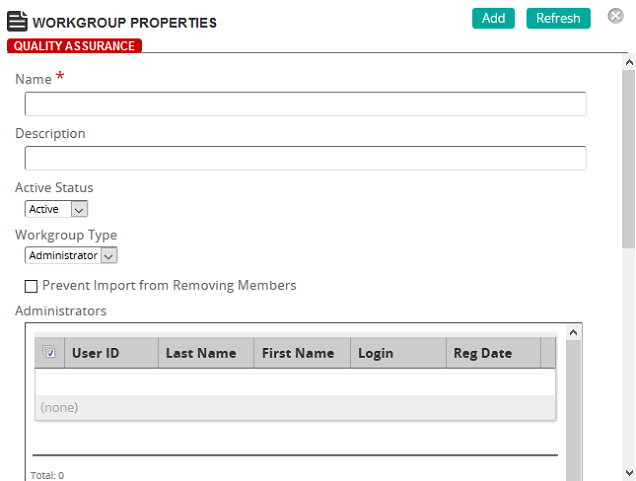This screenshot has height=481, width=636.
Task: Click the main vertical scrollbar thumb
Action: (629, 159)
